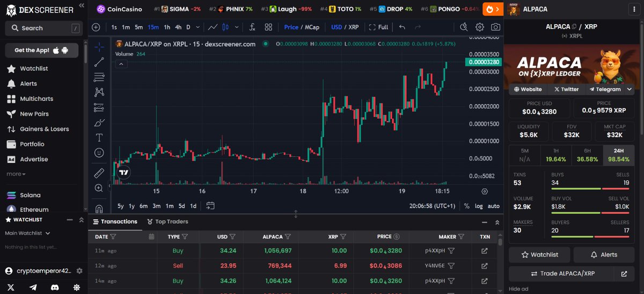Select the 1h timeframe
Image resolution: width=644 pixels, height=294 pixels.
point(167,27)
